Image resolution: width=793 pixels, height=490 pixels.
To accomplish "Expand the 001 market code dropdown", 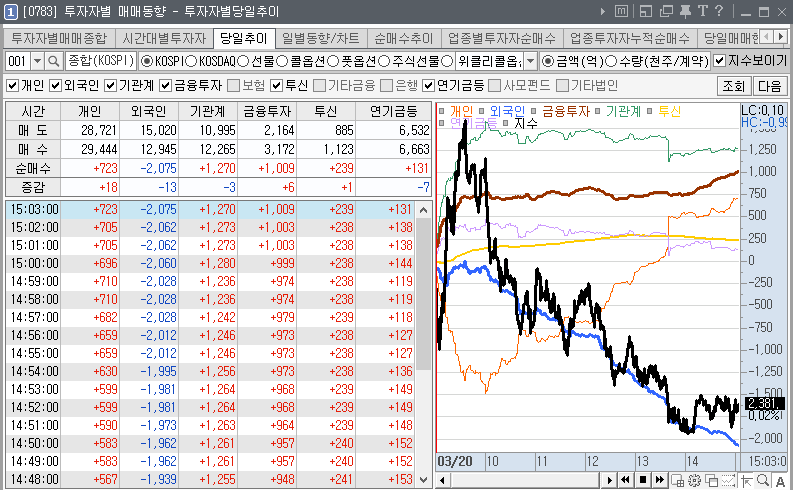I will coord(37,62).
